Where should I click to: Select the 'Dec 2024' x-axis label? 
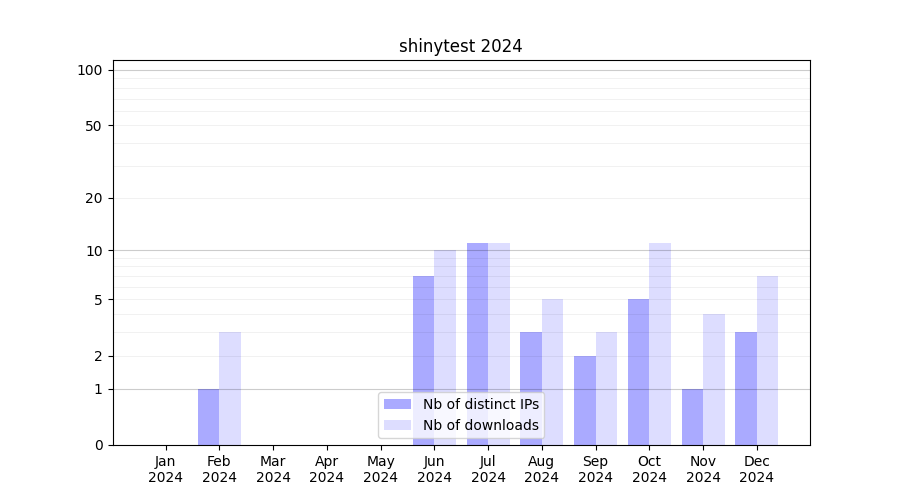(757, 469)
